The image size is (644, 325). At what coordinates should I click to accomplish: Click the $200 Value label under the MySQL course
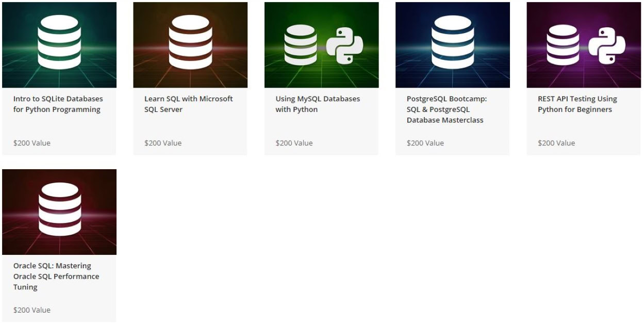pos(294,143)
